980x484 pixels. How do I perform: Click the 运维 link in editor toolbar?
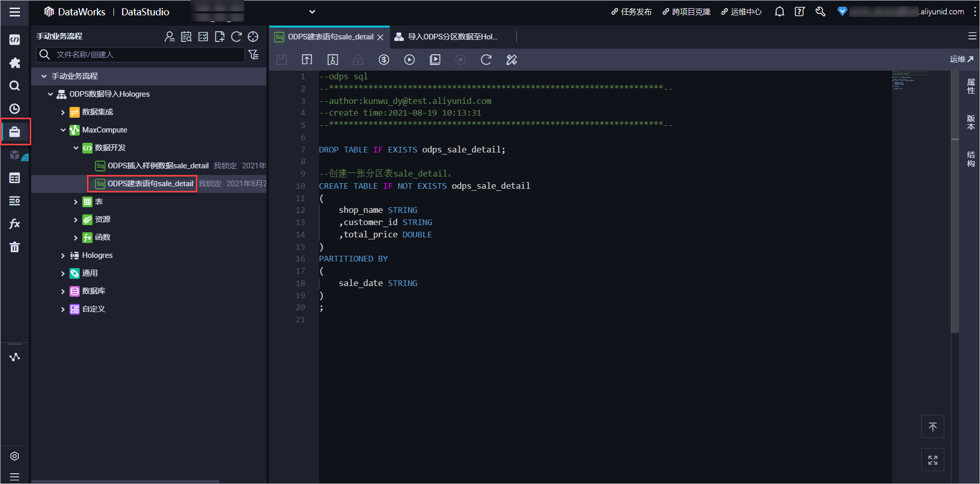point(962,59)
